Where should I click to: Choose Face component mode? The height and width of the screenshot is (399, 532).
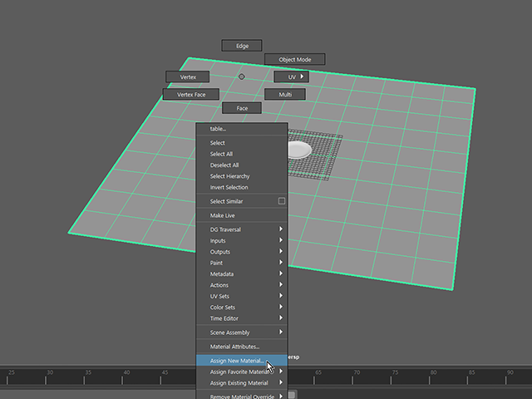click(242, 108)
